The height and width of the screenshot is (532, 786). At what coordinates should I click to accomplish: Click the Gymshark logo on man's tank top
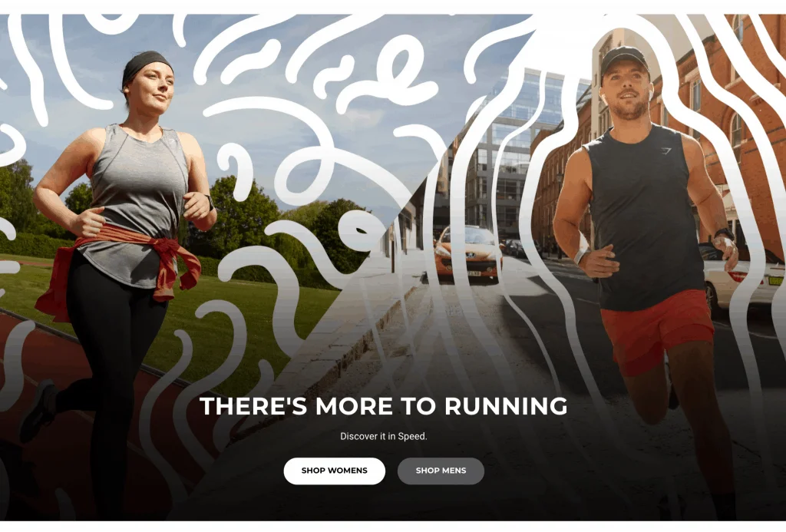(x=666, y=150)
